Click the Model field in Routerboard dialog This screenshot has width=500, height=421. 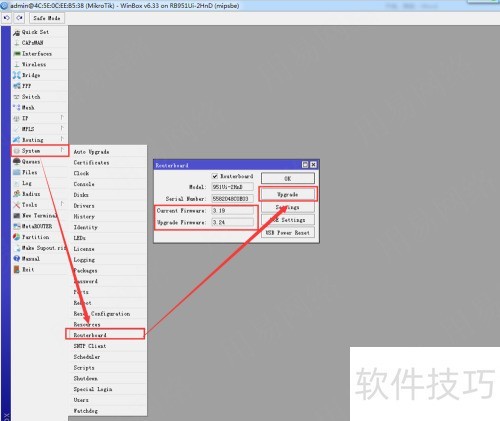click(232, 187)
